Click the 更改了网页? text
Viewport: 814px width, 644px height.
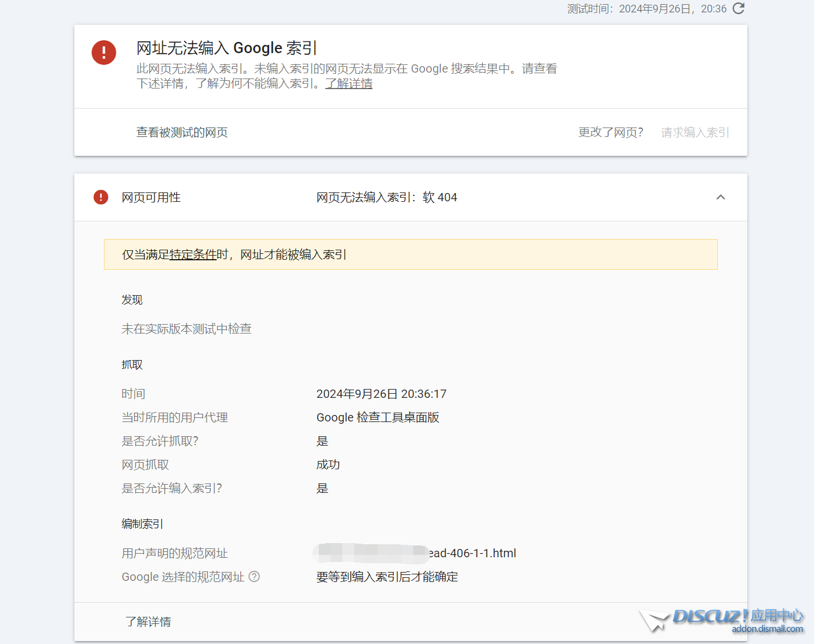tap(610, 132)
